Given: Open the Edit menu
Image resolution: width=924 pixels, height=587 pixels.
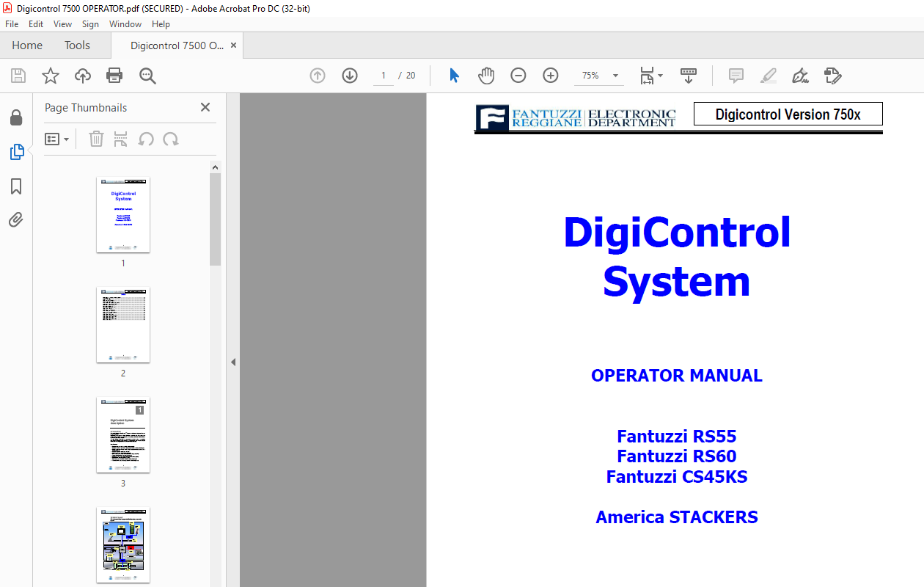Looking at the screenshot, I should click(36, 24).
